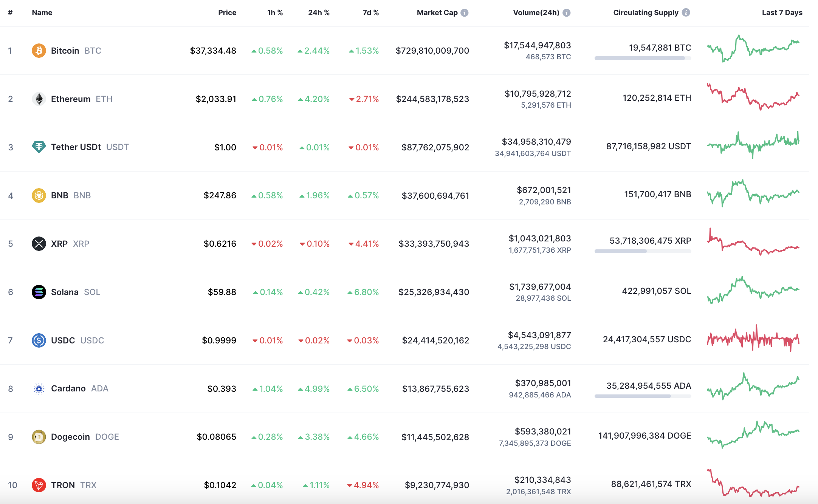Click the TRON logo icon
The width and height of the screenshot is (818, 504).
39,485
